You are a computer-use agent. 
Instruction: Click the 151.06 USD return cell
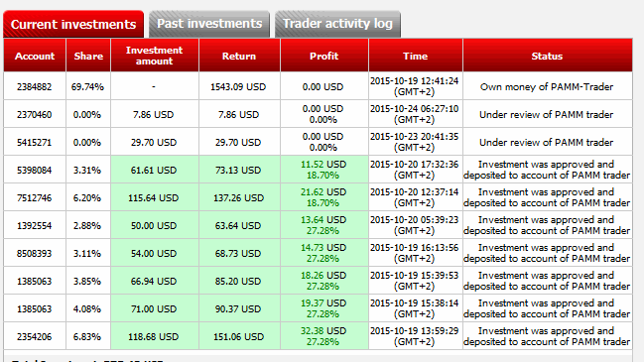[239, 336]
